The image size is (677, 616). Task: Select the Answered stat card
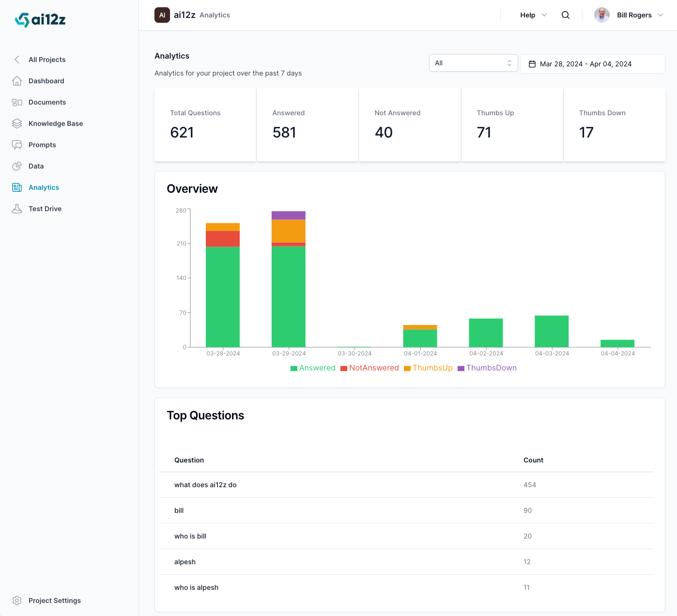(308, 124)
